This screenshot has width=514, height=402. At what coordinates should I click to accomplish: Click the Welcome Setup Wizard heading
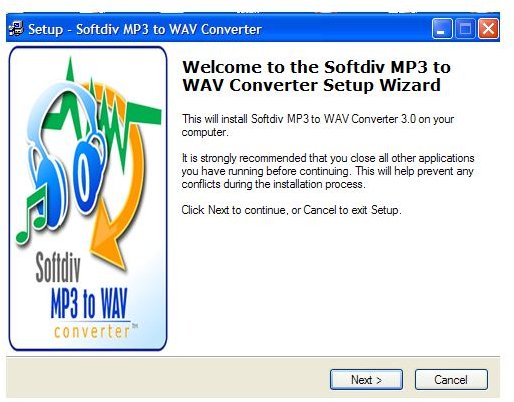coord(316,76)
